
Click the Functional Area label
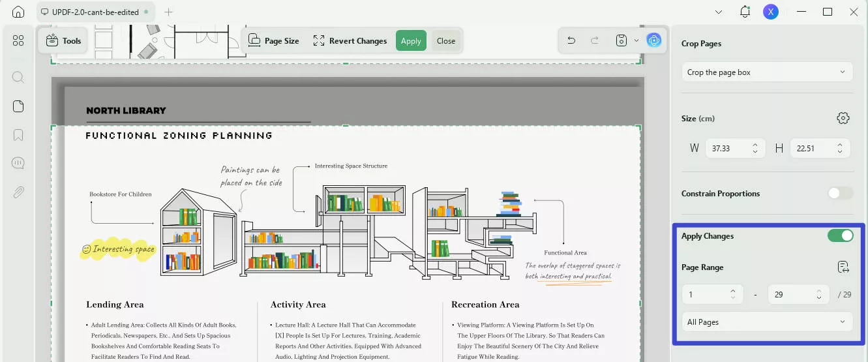[x=565, y=252]
